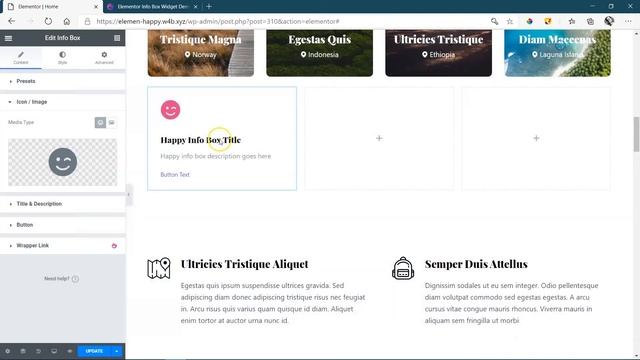Open a new browser tab
Screen dimensions: 640x360
click(209, 7)
